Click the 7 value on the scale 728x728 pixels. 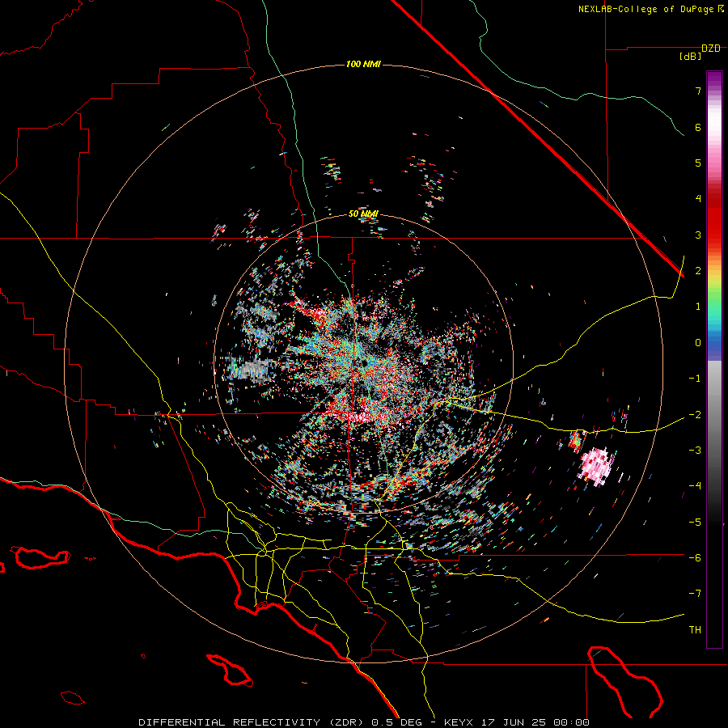click(698, 91)
